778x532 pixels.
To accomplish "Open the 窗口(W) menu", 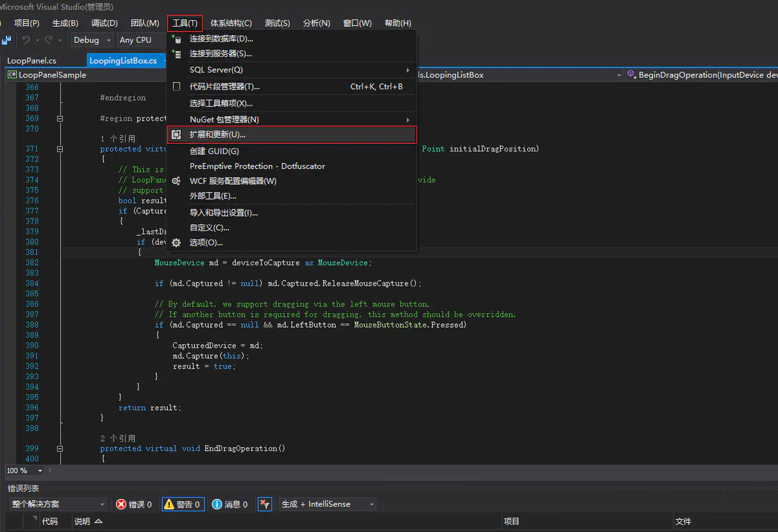I will point(357,23).
